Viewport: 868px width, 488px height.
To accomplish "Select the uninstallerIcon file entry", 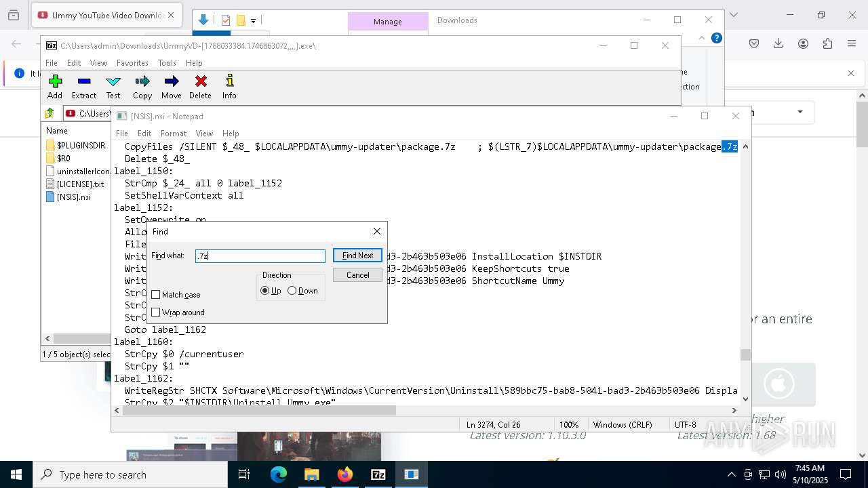I will tap(78, 171).
